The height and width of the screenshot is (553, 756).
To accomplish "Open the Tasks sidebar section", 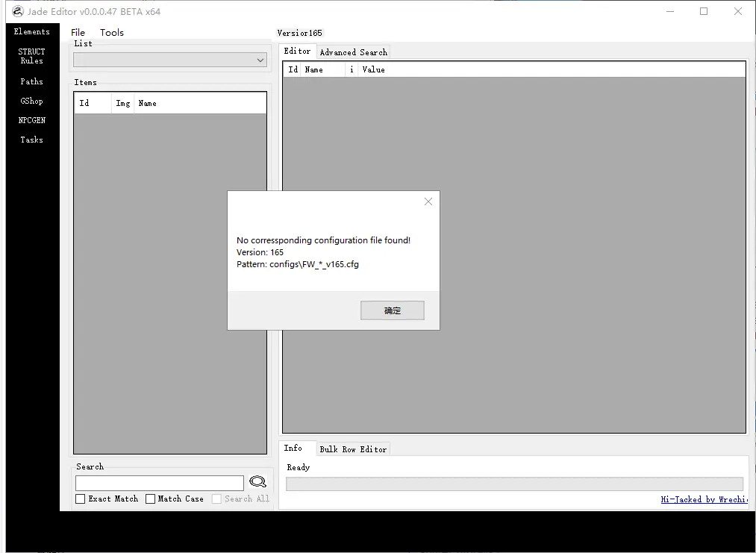I will (32, 140).
